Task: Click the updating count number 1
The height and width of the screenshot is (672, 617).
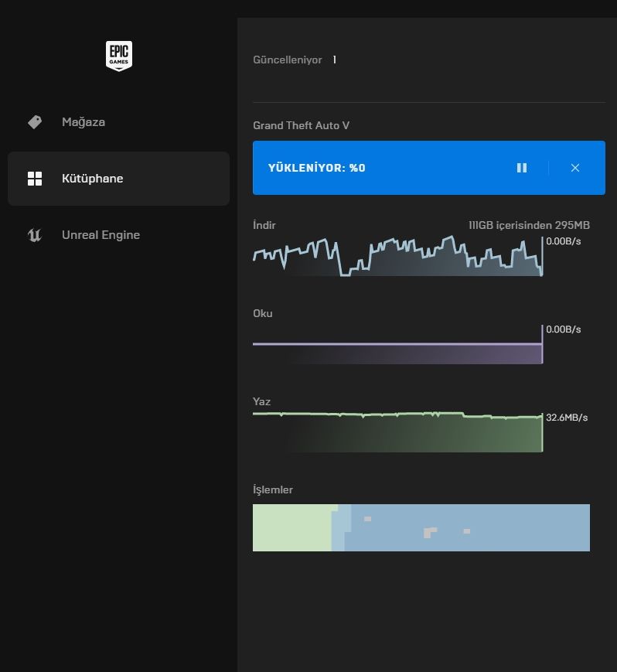Action: 334,60
